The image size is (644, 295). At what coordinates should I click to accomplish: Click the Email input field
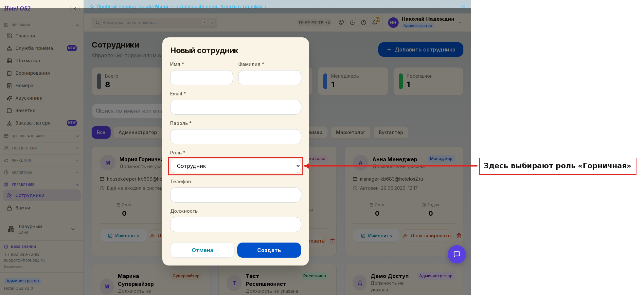236,107
